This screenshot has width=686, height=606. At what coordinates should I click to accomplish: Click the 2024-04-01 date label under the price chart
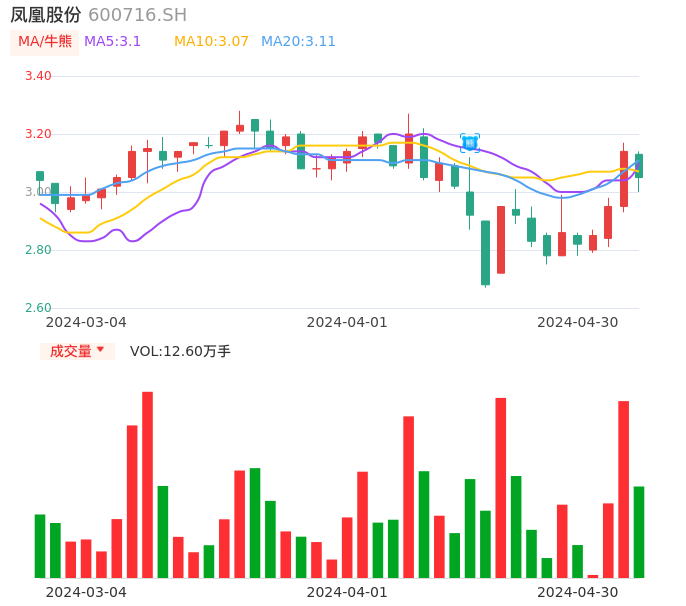coord(346,322)
